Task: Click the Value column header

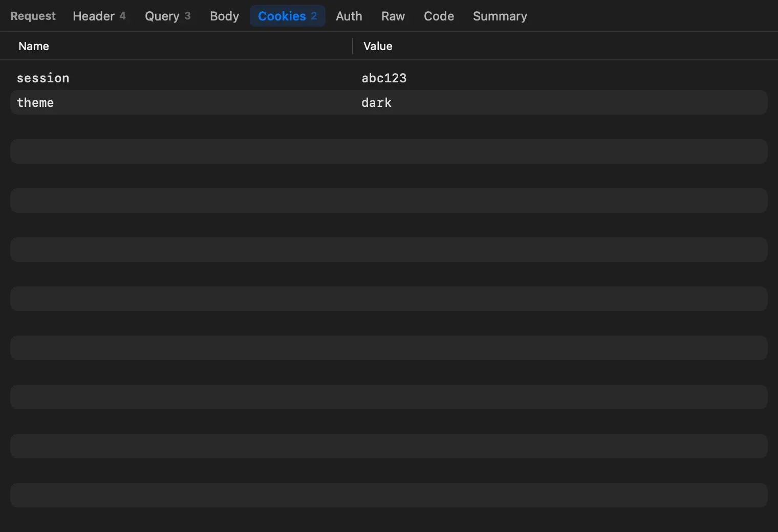Action: [378, 46]
